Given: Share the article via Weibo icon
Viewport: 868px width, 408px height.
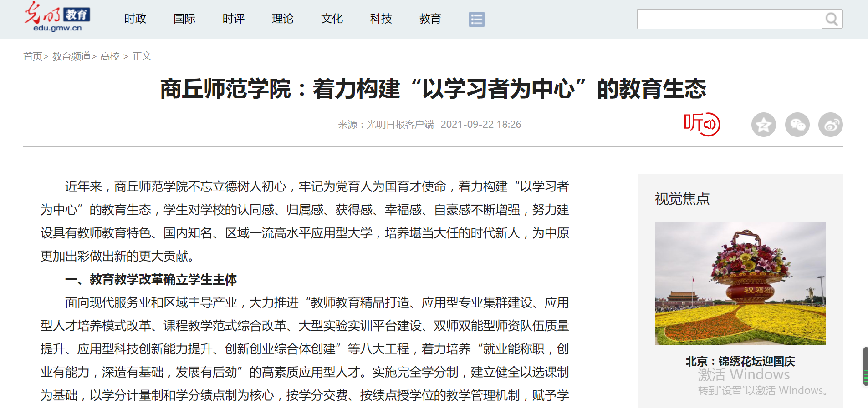Looking at the screenshot, I should click(830, 125).
